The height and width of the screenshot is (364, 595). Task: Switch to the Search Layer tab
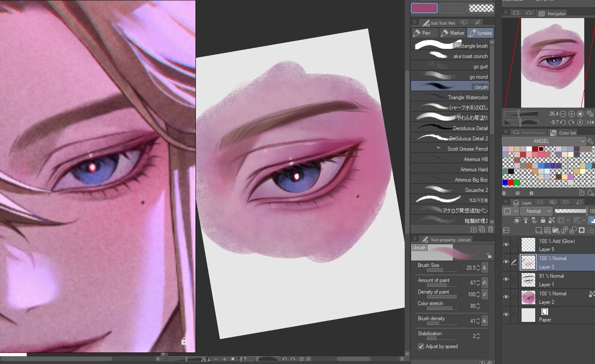point(529,133)
